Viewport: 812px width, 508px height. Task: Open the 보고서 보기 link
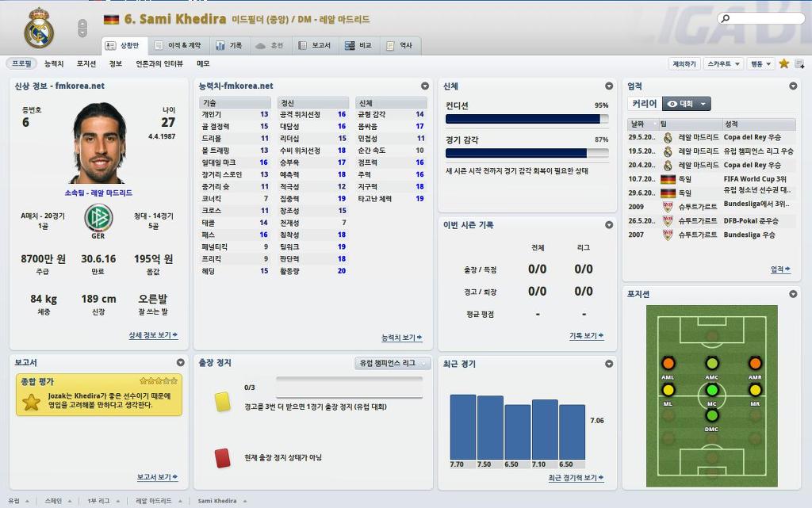click(x=158, y=477)
